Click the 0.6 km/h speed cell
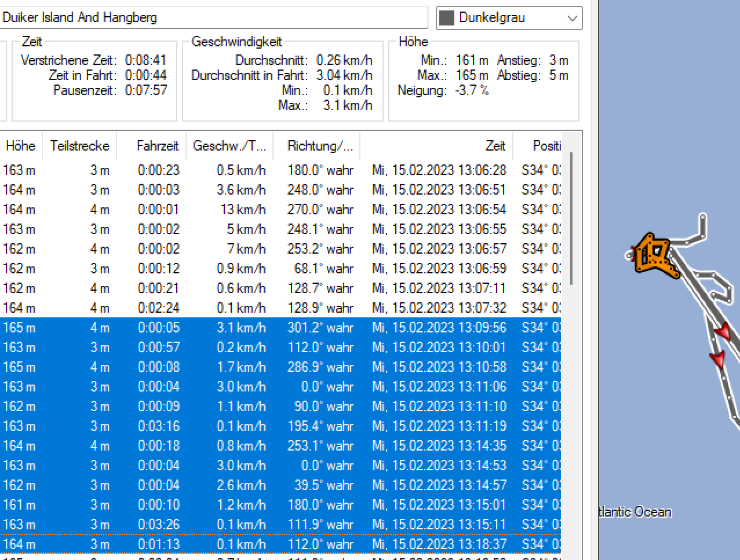This screenshot has width=740, height=560. (242, 288)
